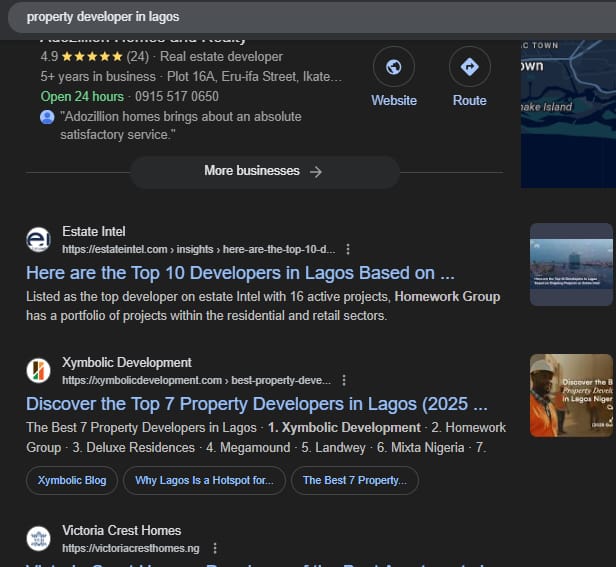
Task: Click the xymbolicdevelopment.com URL breadcrumb
Action: click(x=196, y=380)
